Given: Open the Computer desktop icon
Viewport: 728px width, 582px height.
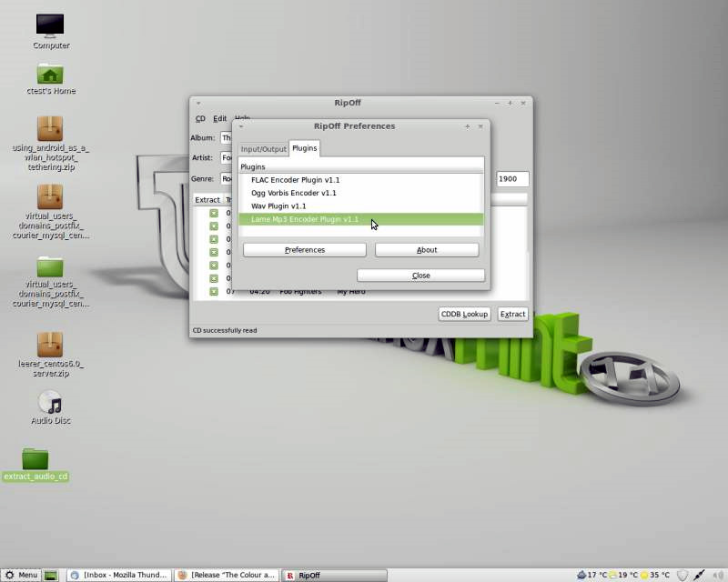Looking at the screenshot, I should (50, 27).
